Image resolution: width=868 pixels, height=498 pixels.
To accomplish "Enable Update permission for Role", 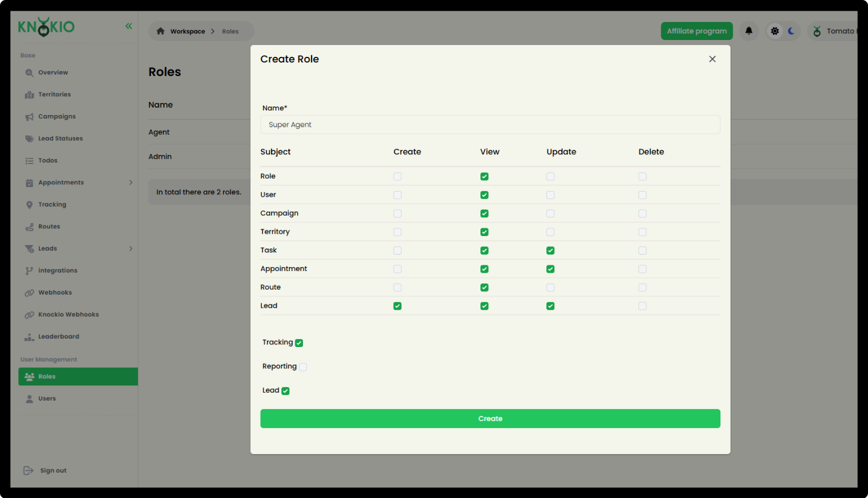I will [550, 176].
